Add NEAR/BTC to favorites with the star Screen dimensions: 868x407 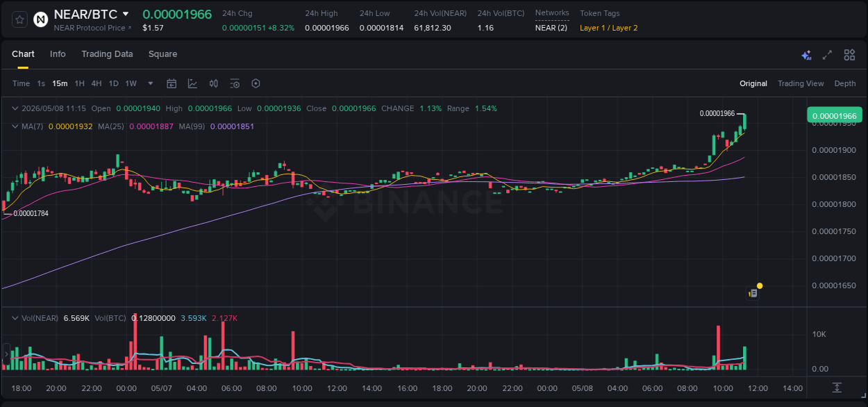(20, 19)
